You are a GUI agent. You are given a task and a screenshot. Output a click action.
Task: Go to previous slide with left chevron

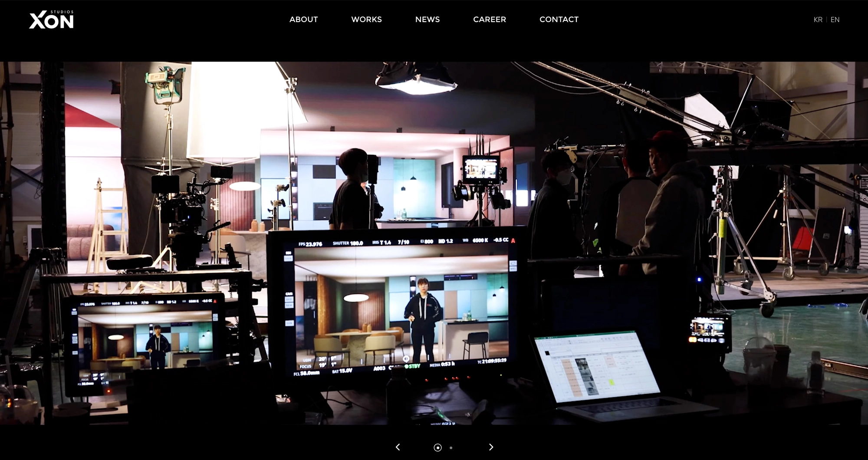point(398,447)
